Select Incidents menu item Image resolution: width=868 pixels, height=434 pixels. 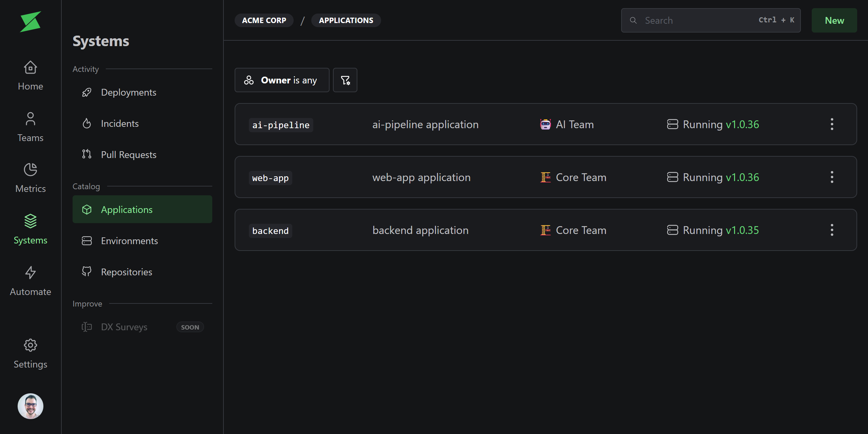click(120, 123)
